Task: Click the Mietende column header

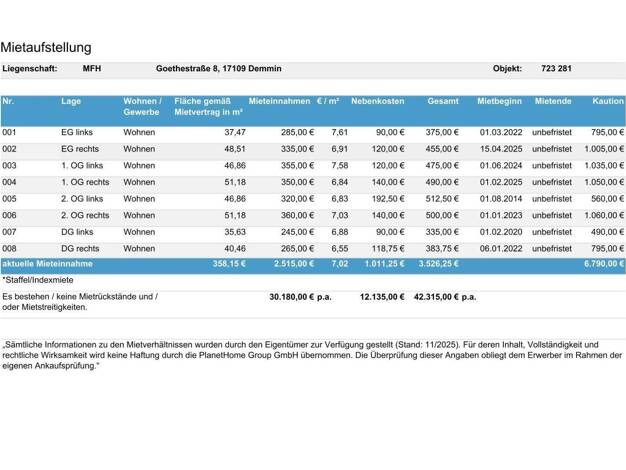Action: (553, 102)
